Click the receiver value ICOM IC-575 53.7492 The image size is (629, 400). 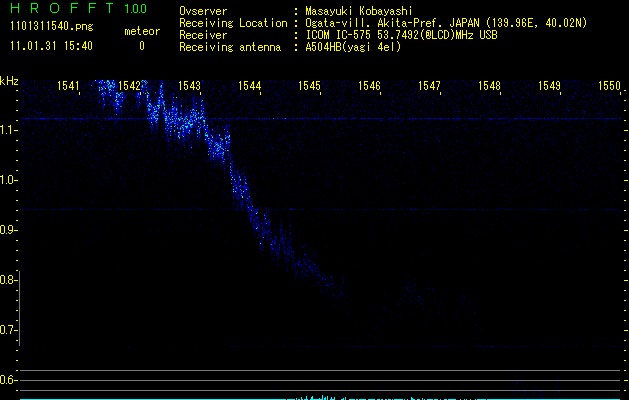pyautogui.click(x=401, y=35)
